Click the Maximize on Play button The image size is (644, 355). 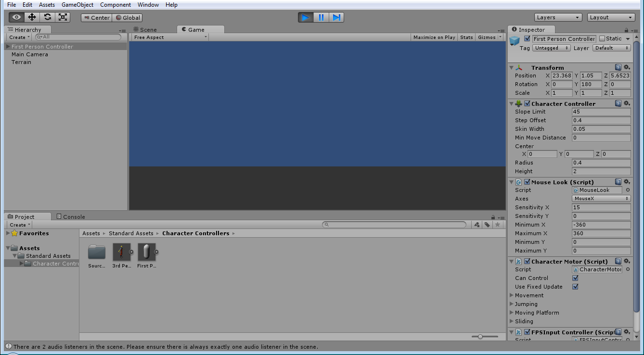click(x=434, y=37)
